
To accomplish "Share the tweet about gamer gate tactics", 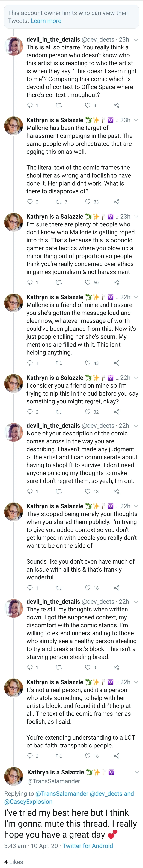I will [117, 282].
